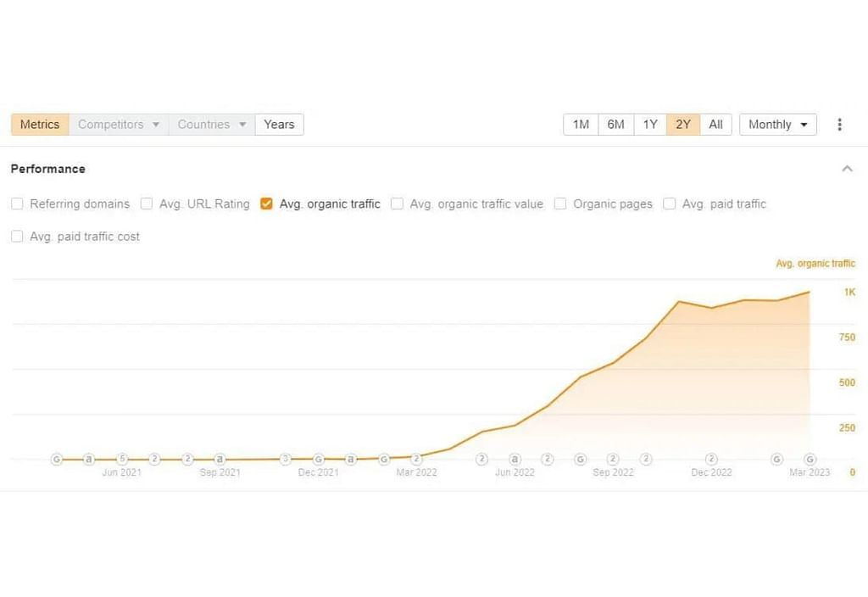Open the Countries dropdown
This screenshot has height=597, width=868.
(x=212, y=125)
